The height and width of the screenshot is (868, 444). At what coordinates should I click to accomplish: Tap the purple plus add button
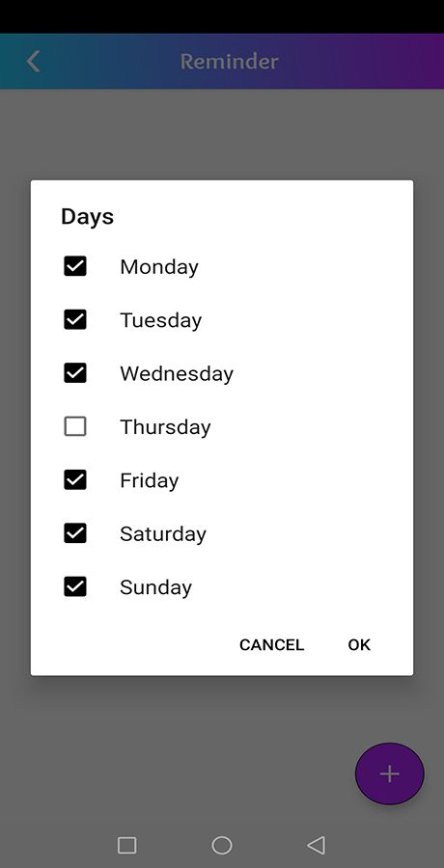[x=390, y=773]
